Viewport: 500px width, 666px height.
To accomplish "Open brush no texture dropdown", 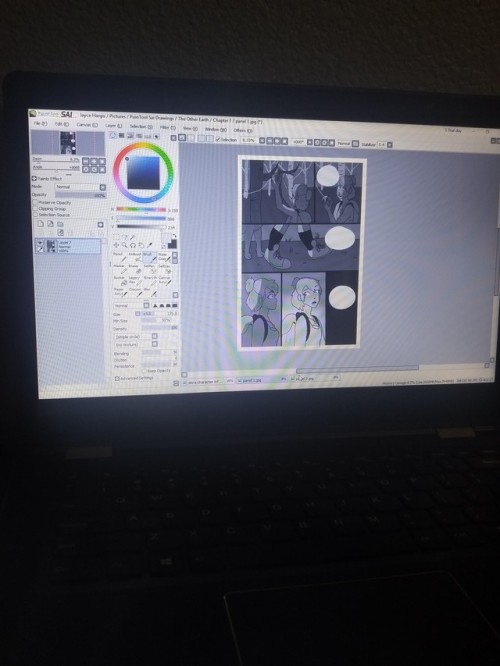I will point(136,344).
